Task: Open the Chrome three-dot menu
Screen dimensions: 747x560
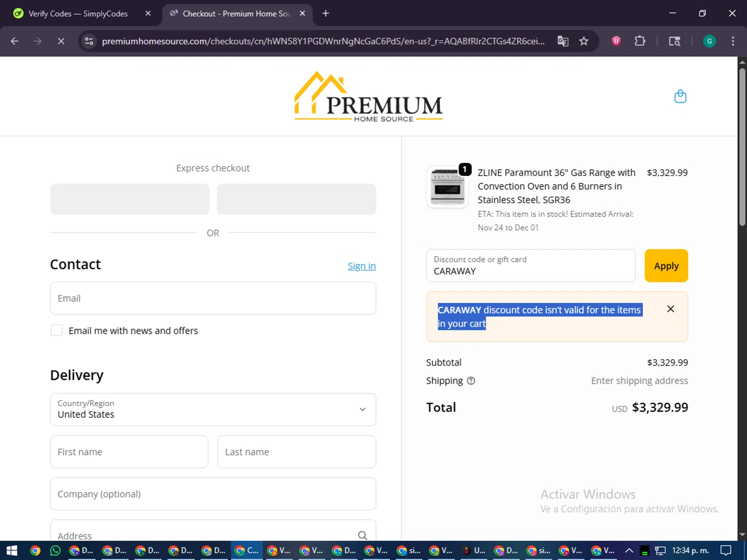Action: [x=733, y=41]
